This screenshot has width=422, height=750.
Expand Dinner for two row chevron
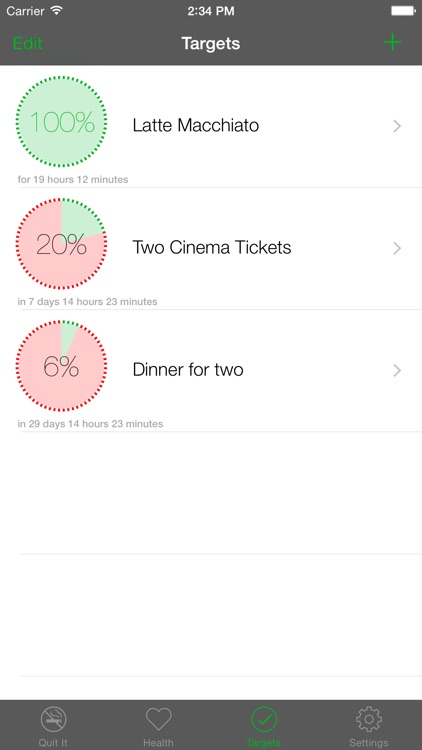click(397, 370)
